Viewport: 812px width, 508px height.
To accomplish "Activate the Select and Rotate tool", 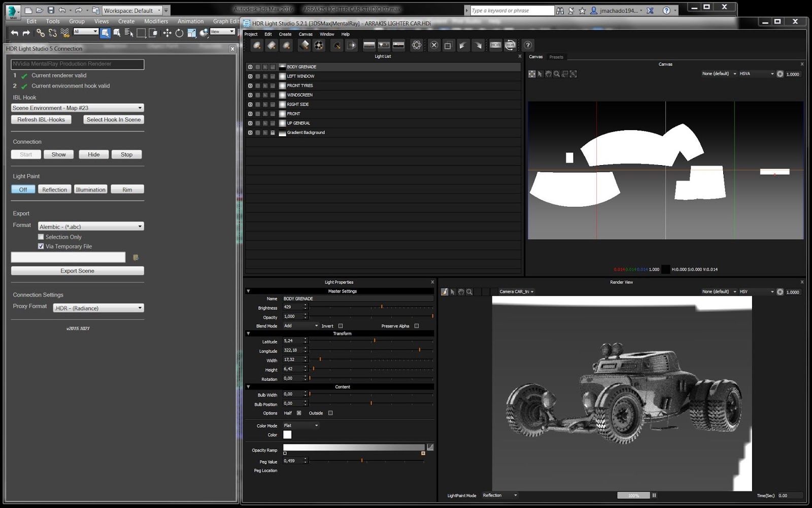I will (179, 33).
